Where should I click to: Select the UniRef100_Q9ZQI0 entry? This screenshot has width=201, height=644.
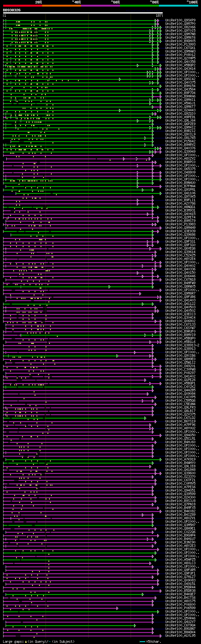180,113
